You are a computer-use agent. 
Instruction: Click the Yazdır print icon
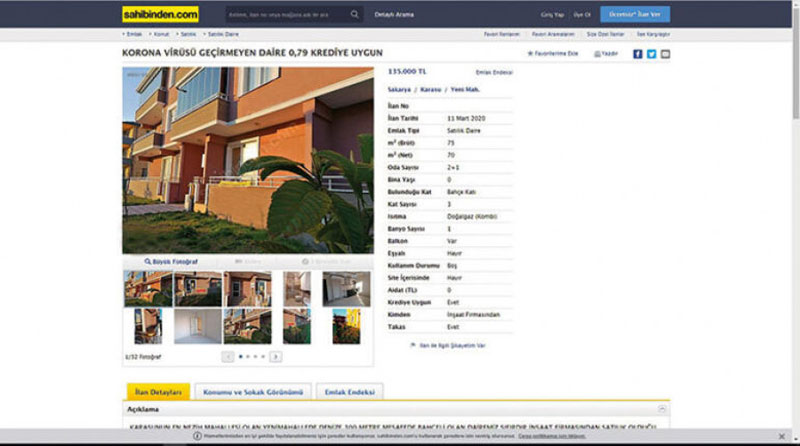(x=604, y=54)
